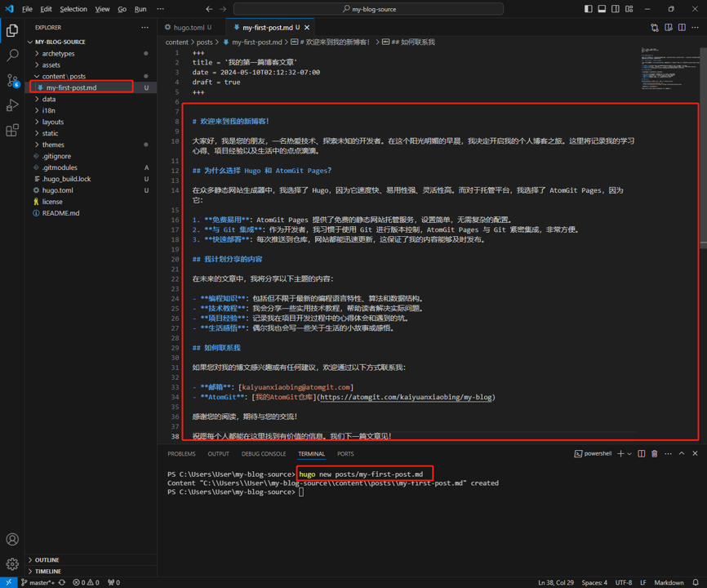
Task: Toggle the panel layout in the title bar
Action: (601, 8)
